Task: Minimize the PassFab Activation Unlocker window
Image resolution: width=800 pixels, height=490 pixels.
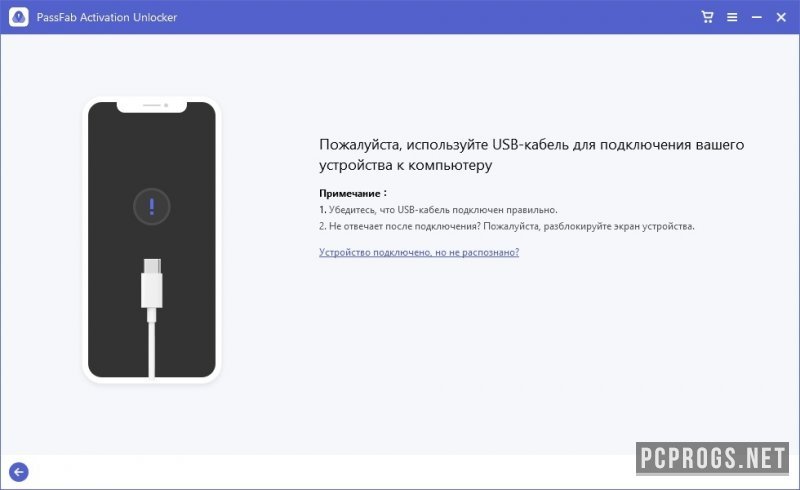Action: [x=757, y=17]
